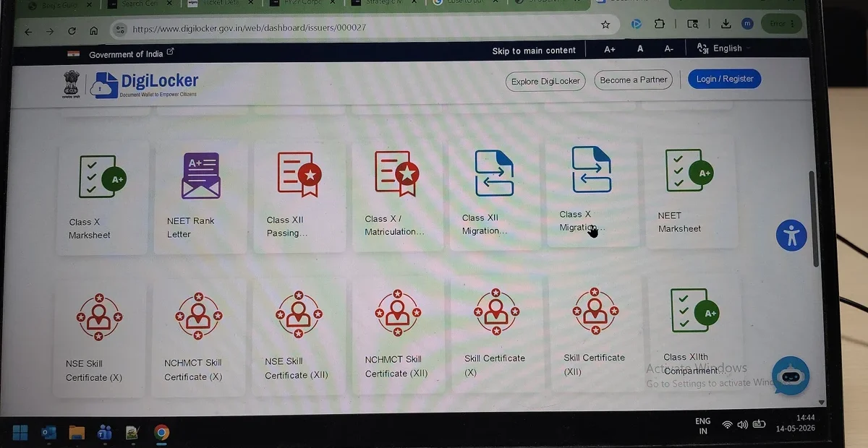The width and height of the screenshot is (868, 448).
Task: Click the ENG IN input language indicator
Action: (703, 426)
